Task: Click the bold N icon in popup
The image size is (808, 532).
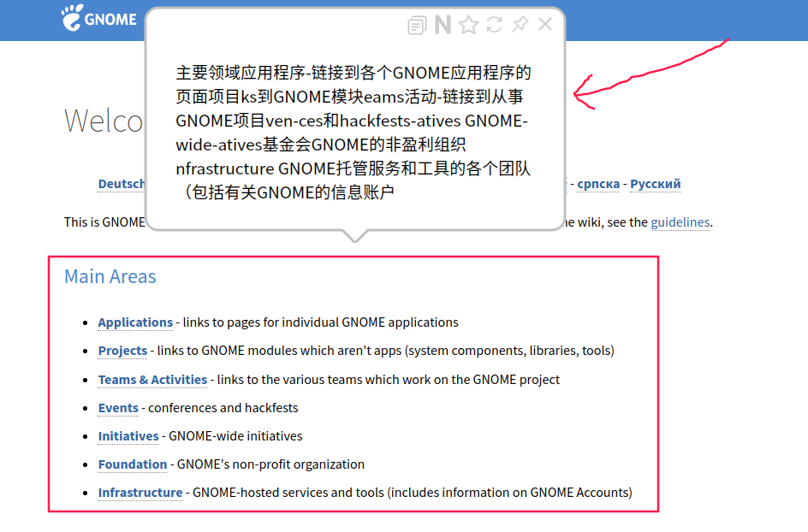Action: (x=443, y=26)
